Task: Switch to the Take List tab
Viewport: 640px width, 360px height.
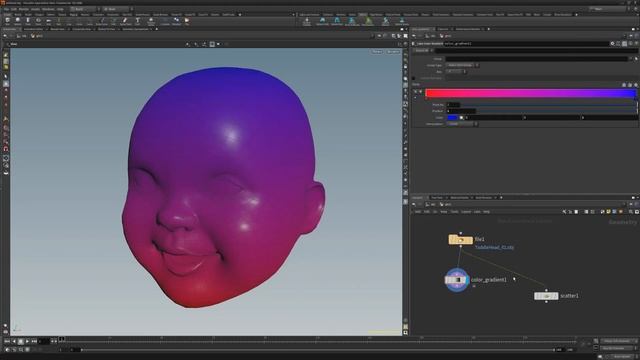Action: [x=443, y=29]
